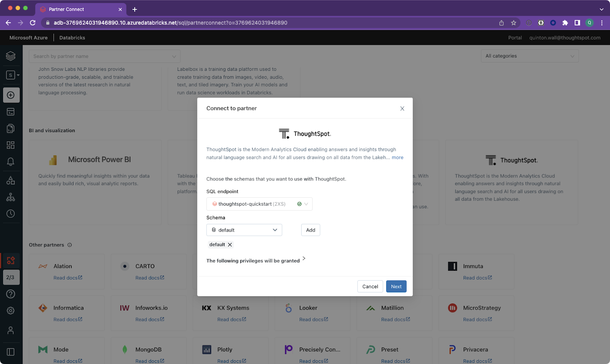Open the Portal menu item
Screen dimensions: 610x364
515,38
